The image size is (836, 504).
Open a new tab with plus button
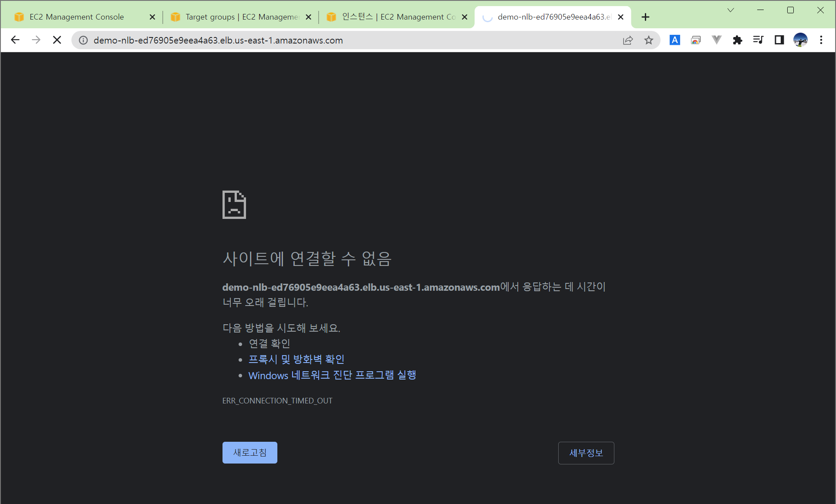(645, 17)
